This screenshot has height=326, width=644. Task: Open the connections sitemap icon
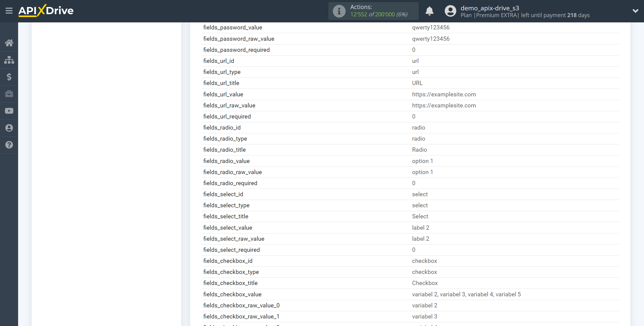[x=9, y=60]
